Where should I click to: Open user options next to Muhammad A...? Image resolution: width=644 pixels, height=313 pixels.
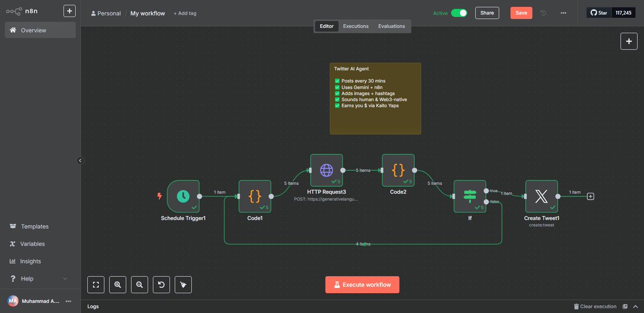point(68,301)
